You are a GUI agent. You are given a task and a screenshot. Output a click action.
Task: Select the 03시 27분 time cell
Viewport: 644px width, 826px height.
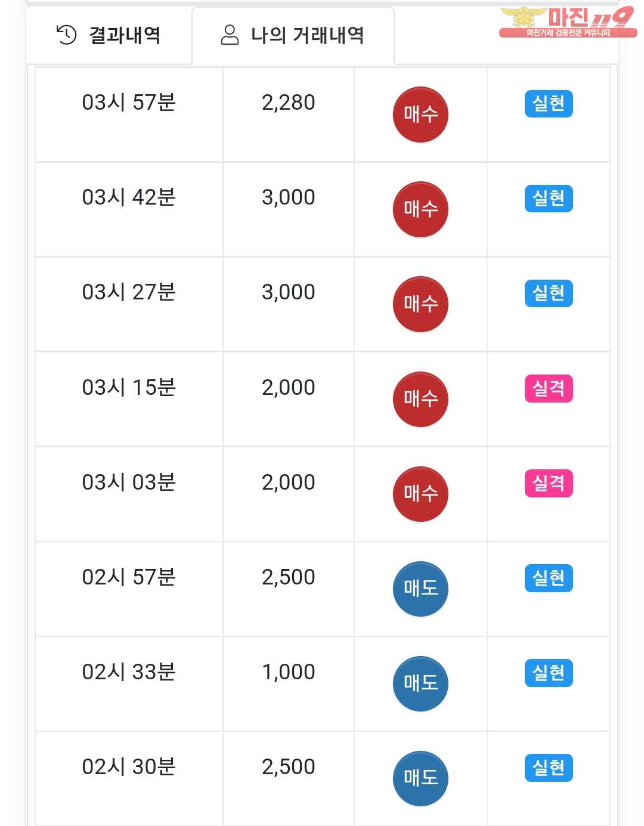(x=129, y=304)
